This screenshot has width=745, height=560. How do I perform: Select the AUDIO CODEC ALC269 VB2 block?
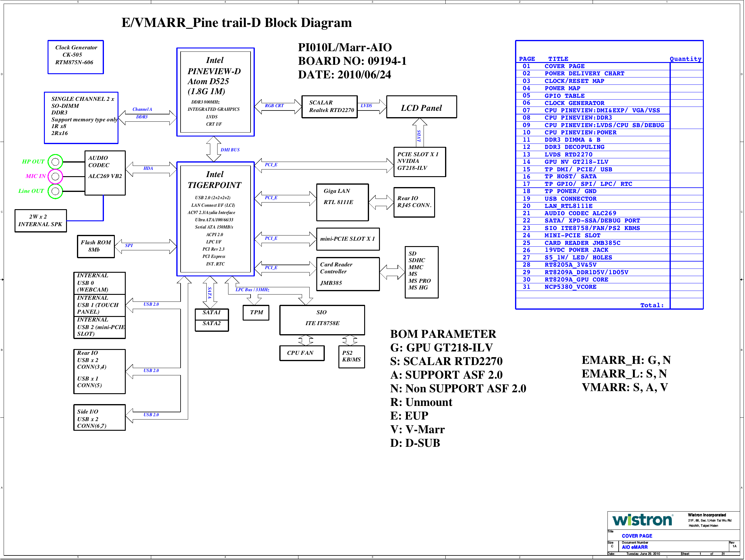105,173
